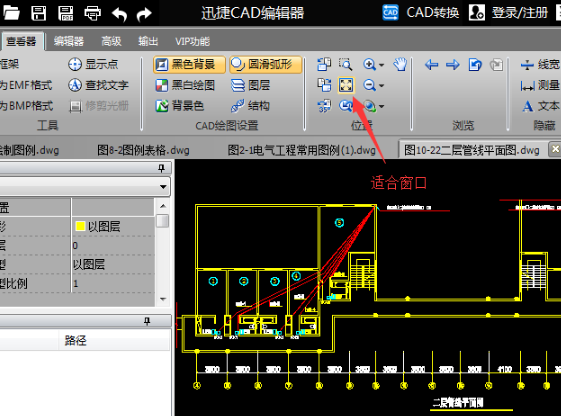
Task: Open 图8-2图例表格.dwg file tab
Action: (x=143, y=150)
